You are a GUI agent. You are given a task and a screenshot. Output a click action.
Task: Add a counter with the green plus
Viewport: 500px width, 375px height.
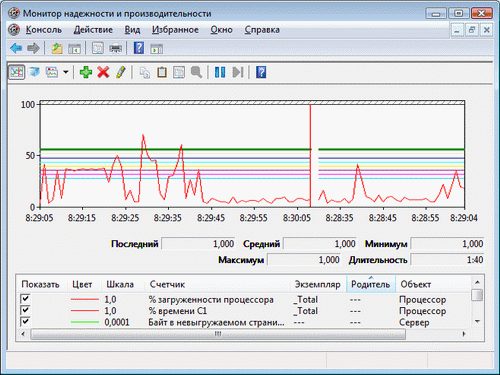coord(86,72)
